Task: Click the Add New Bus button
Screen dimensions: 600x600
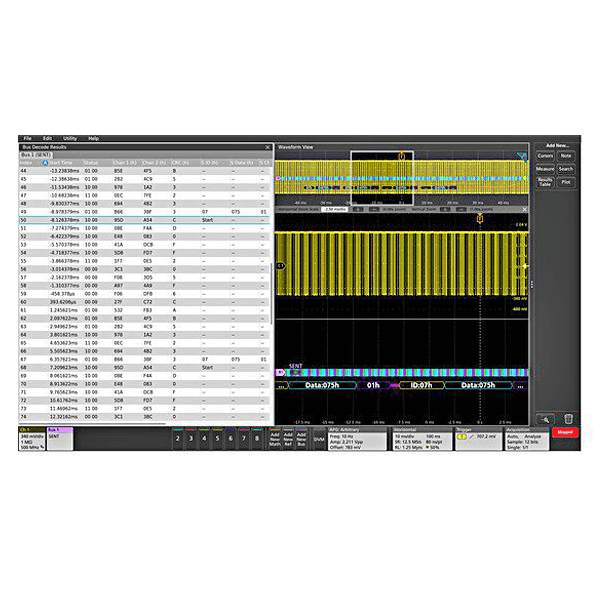Action: tap(303, 438)
